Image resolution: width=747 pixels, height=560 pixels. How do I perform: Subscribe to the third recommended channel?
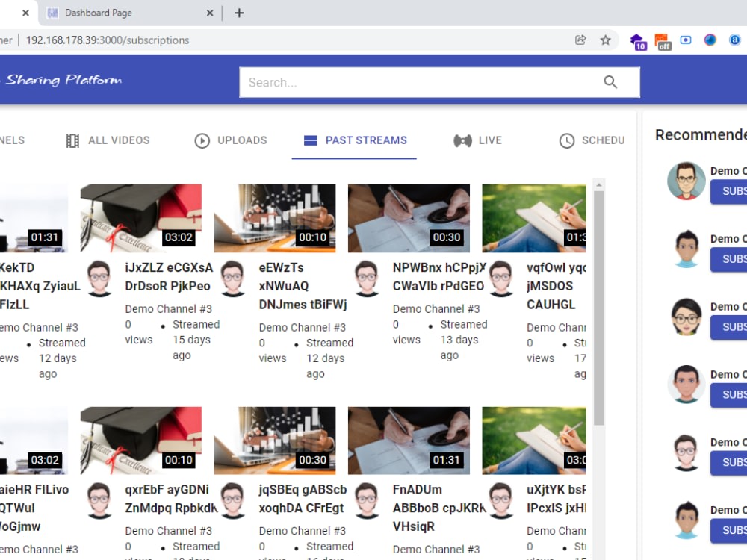[729, 327]
